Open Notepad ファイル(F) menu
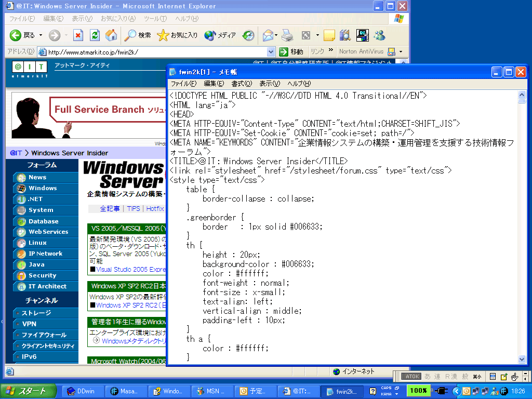Viewport: 532px width, 399px height. (x=183, y=84)
